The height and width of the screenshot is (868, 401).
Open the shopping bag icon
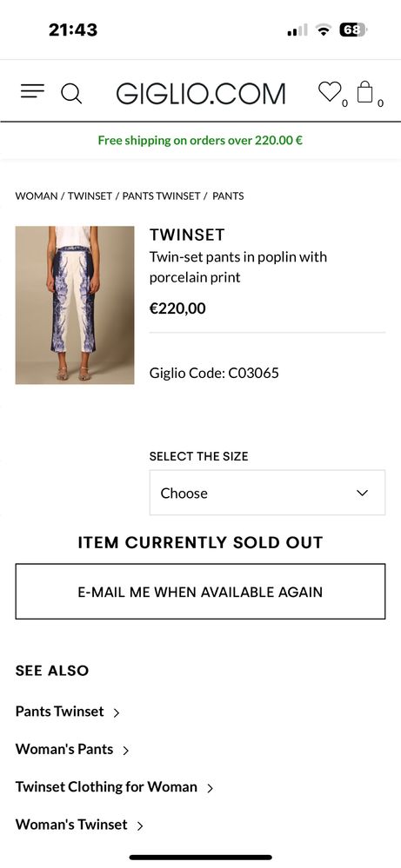point(365,91)
